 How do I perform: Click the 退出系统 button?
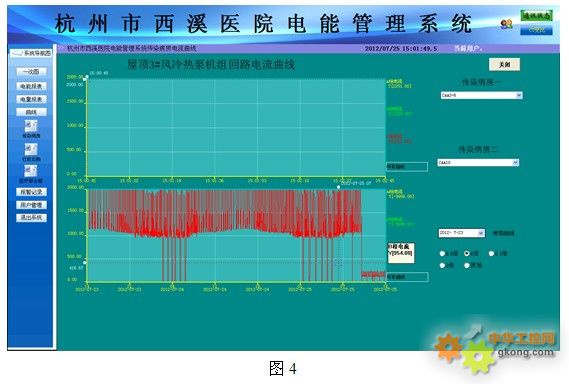31,218
